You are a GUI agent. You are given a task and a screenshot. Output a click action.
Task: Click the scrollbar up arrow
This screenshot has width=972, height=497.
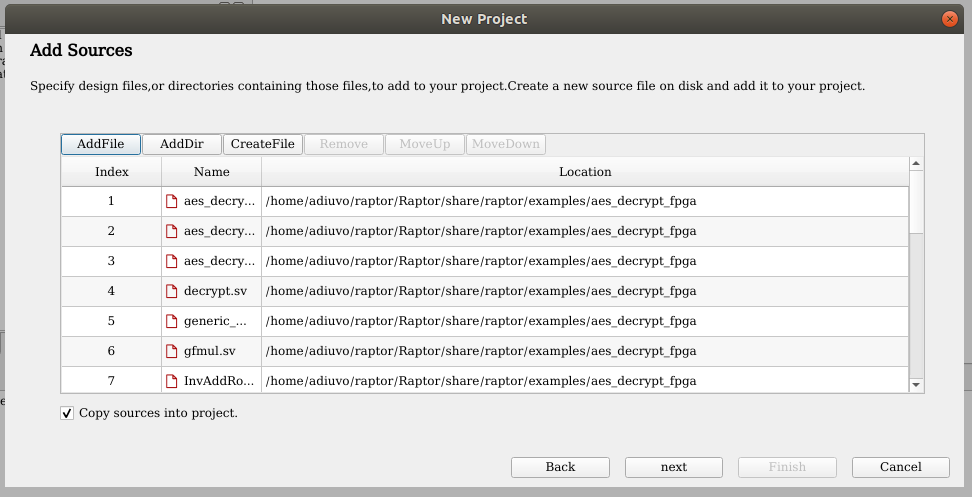[916, 164]
